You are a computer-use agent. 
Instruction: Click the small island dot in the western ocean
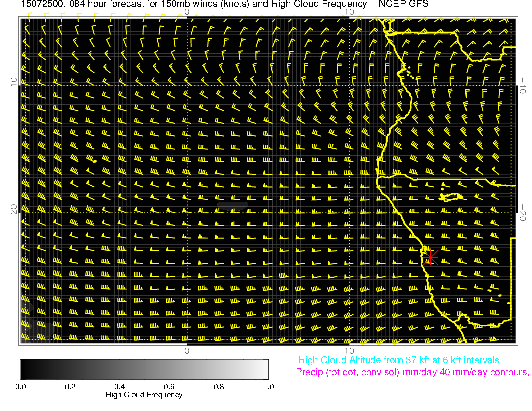pos(95,161)
